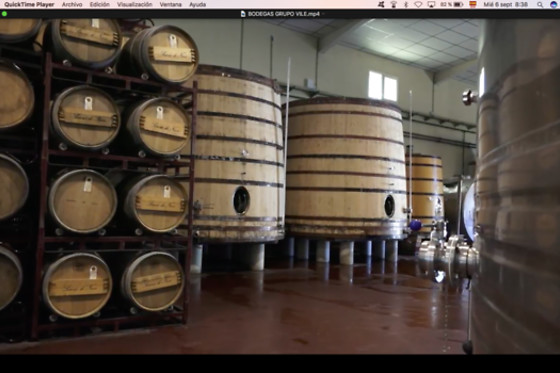The width and height of the screenshot is (560, 373).
Task: Open the QuickTime Player application menu
Action: (29, 5)
